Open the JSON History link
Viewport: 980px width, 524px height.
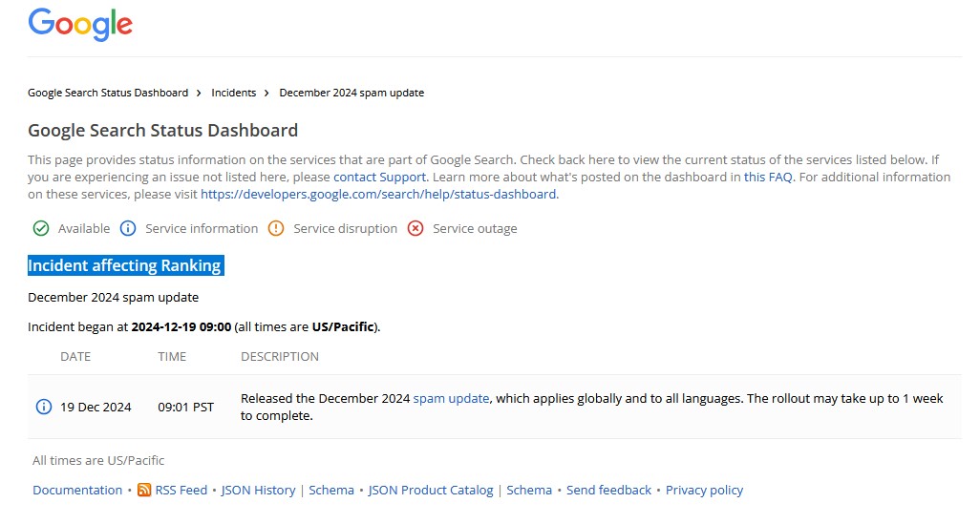click(x=258, y=491)
